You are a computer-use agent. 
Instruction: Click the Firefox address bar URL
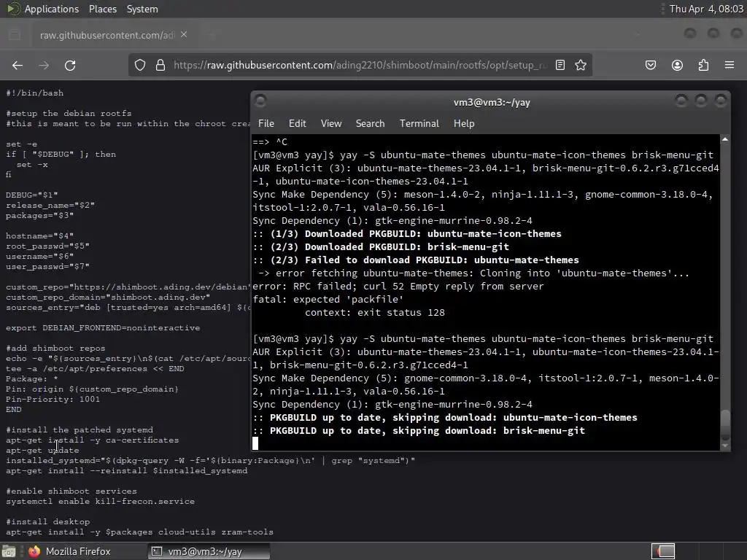[360, 65]
